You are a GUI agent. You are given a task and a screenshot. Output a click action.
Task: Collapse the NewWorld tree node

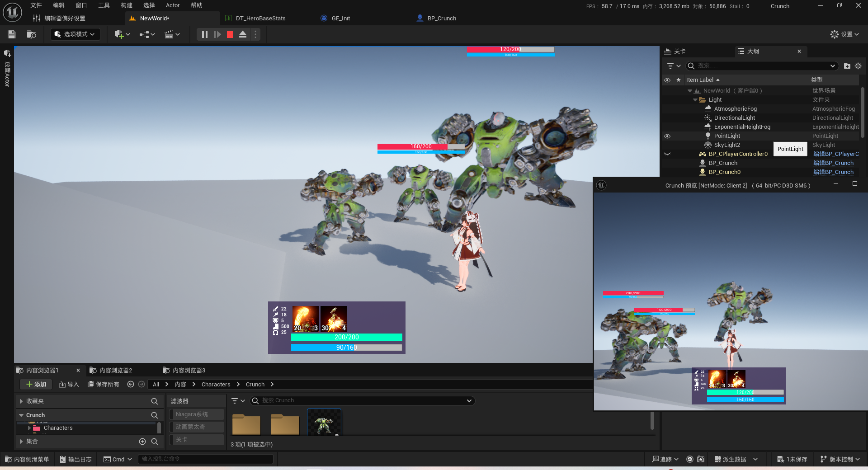point(690,91)
